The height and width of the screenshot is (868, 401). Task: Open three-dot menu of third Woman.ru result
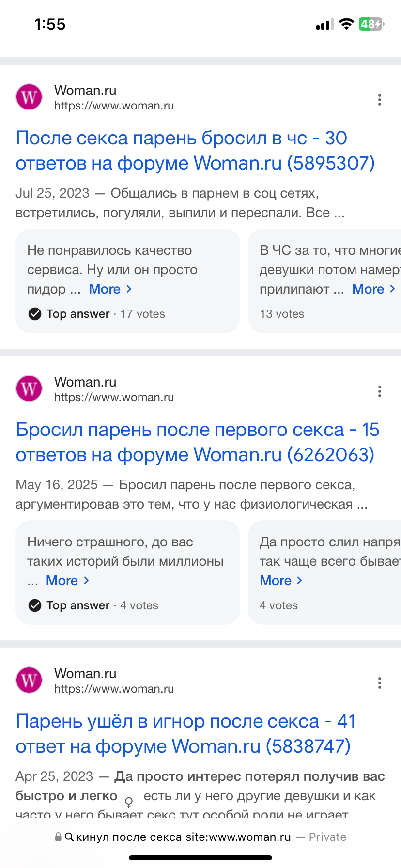click(379, 683)
